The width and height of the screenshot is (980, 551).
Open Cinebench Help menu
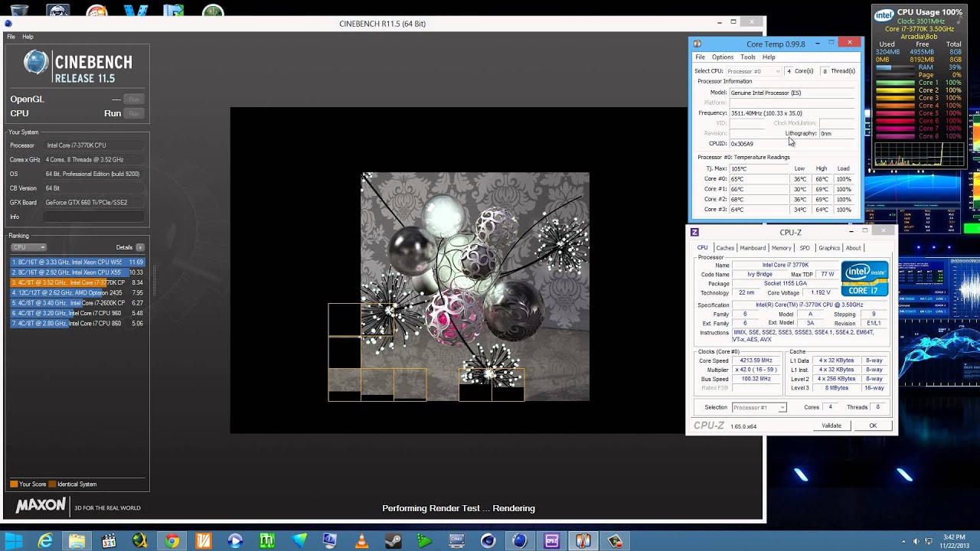tap(28, 37)
